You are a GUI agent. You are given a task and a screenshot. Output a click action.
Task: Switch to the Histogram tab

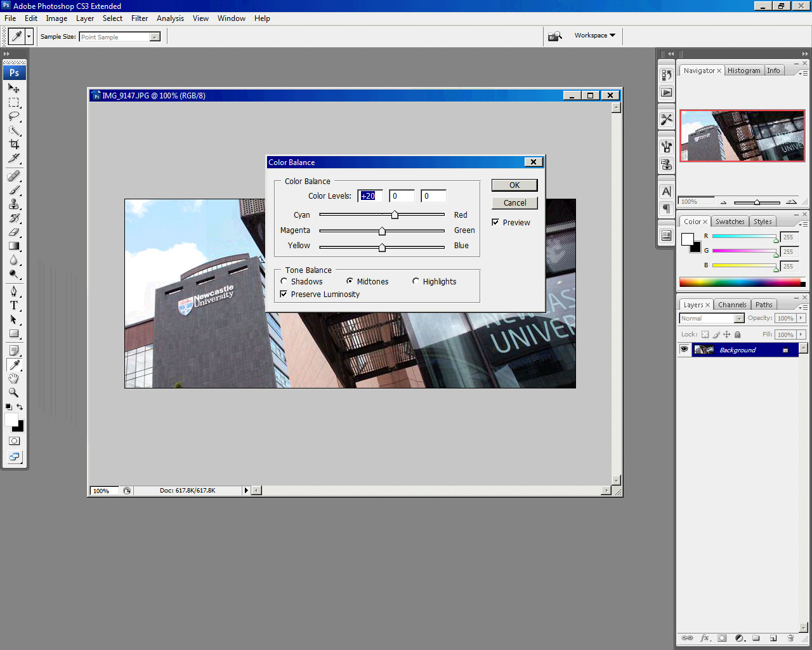tap(743, 70)
